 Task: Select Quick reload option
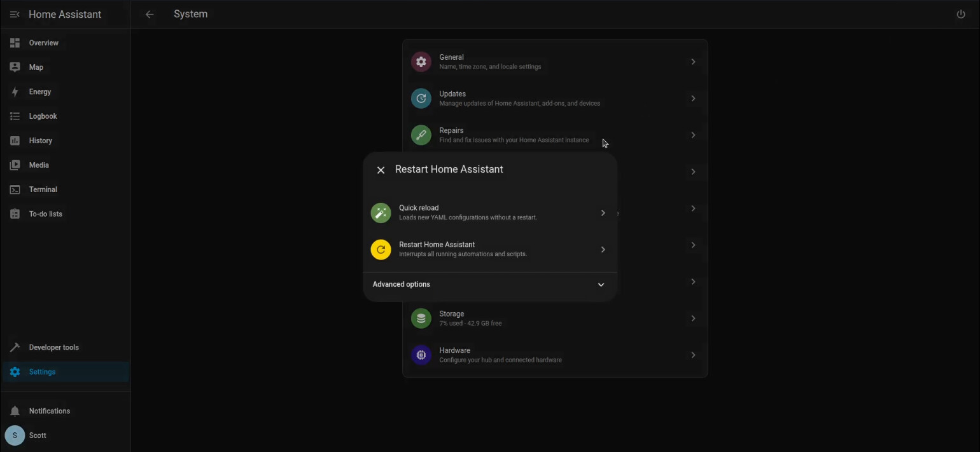(490, 213)
